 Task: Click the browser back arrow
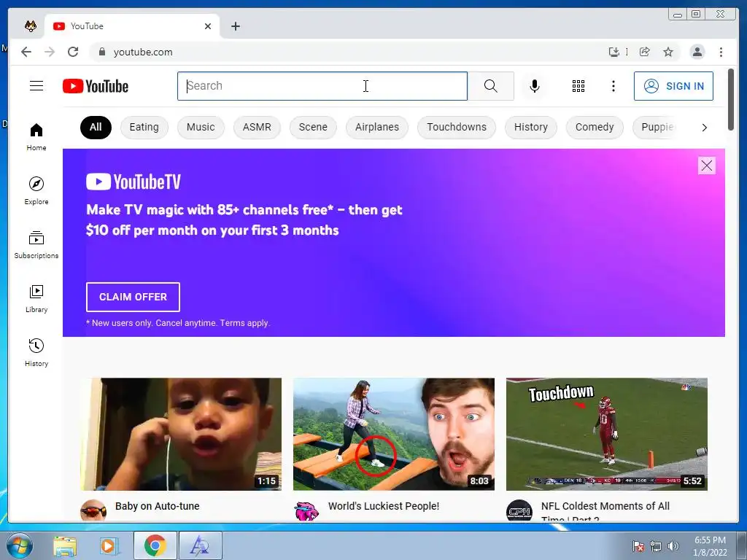tap(26, 52)
